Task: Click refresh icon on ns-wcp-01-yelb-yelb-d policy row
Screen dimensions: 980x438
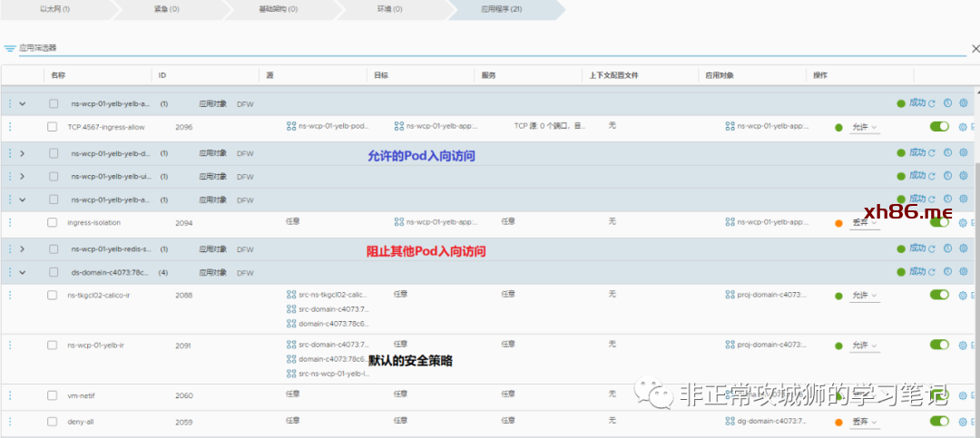Action: tap(932, 153)
